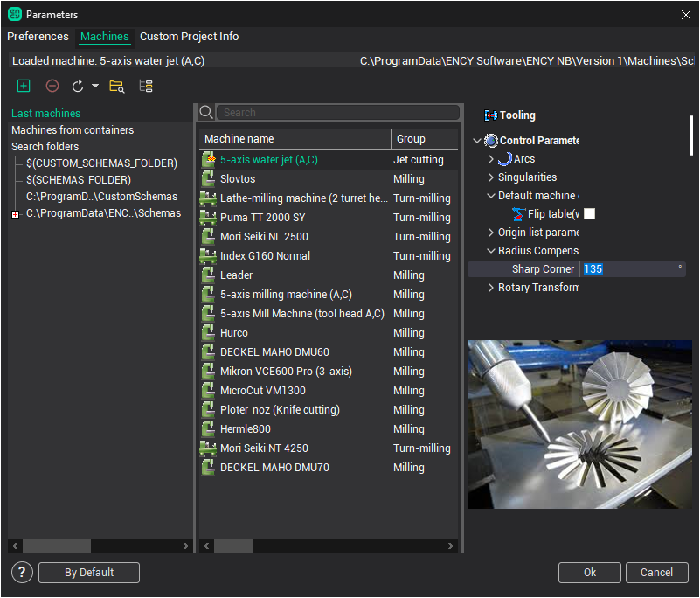The width and height of the screenshot is (700, 598).
Task: Click the Ok button
Action: point(590,573)
